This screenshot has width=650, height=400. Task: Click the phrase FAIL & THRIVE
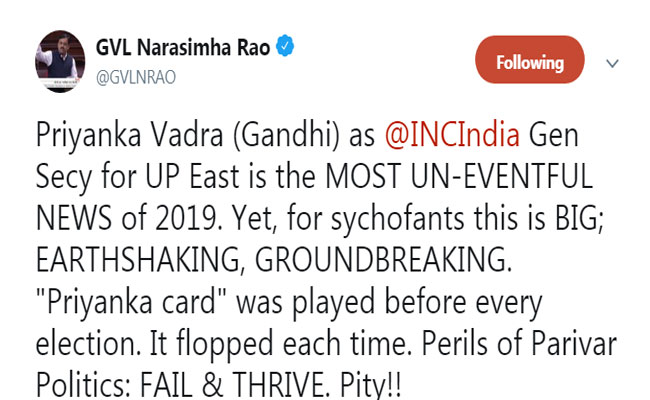[233, 384]
